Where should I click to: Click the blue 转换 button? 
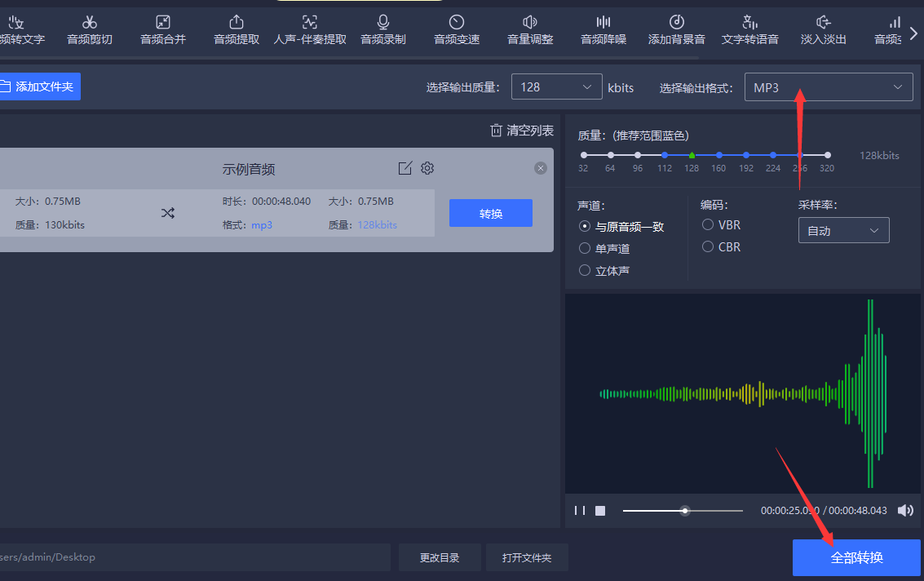pyautogui.click(x=491, y=213)
